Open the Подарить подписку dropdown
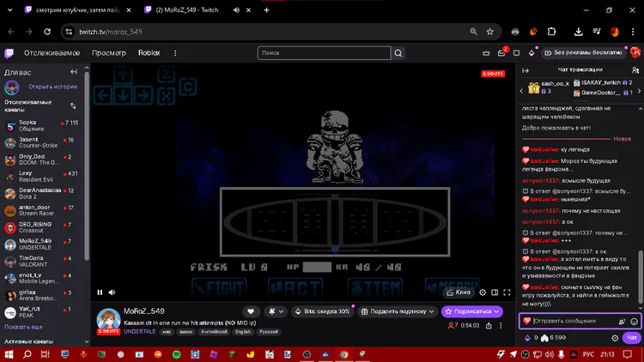 398,311
